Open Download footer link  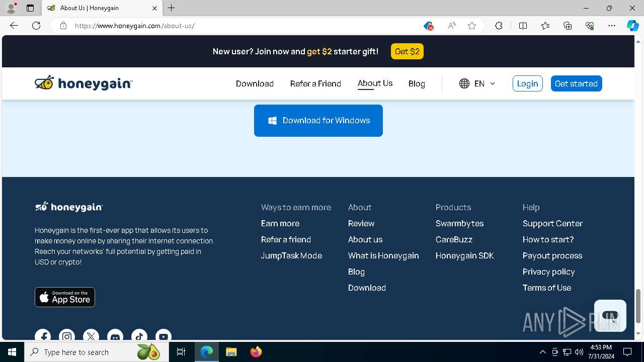click(x=367, y=288)
